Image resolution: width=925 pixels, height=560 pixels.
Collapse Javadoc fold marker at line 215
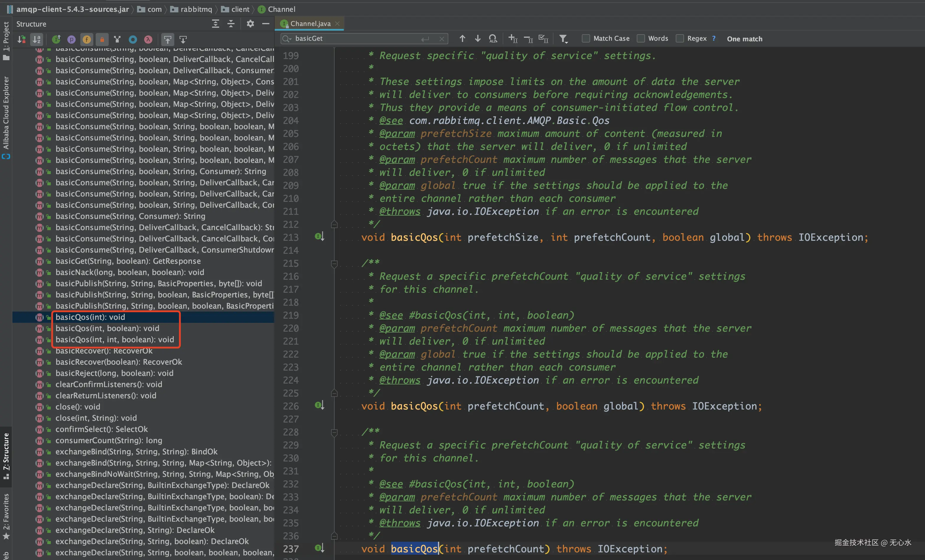click(x=334, y=264)
